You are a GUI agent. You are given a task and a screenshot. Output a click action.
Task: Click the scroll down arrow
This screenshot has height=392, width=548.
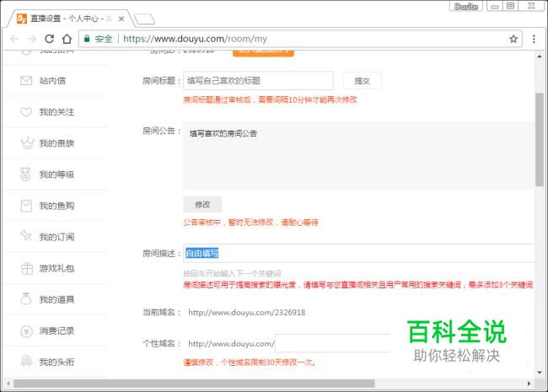click(x=540, y=373)
